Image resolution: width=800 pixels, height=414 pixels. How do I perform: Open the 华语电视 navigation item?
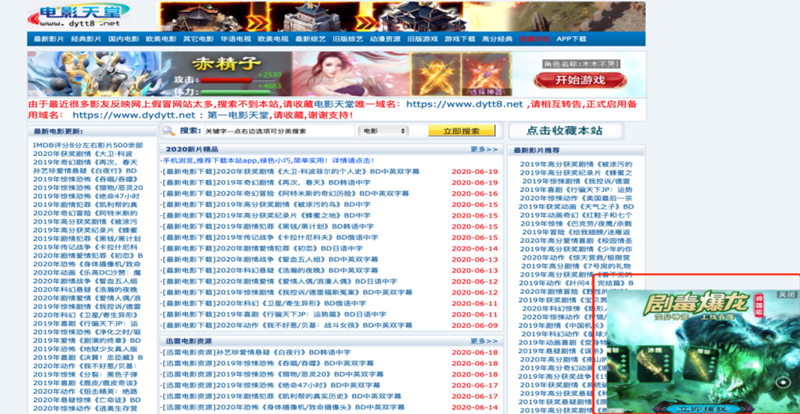(235, 38)
